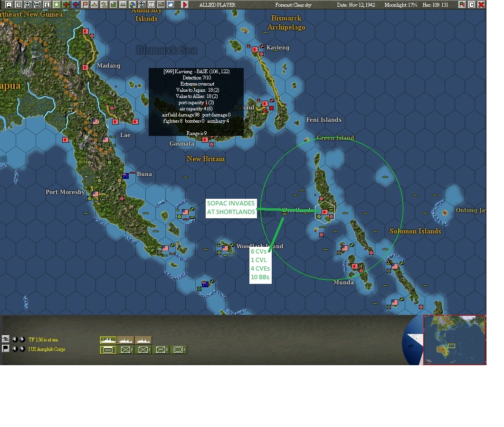Click the Japanese flag base at Munda

point(355,266)
